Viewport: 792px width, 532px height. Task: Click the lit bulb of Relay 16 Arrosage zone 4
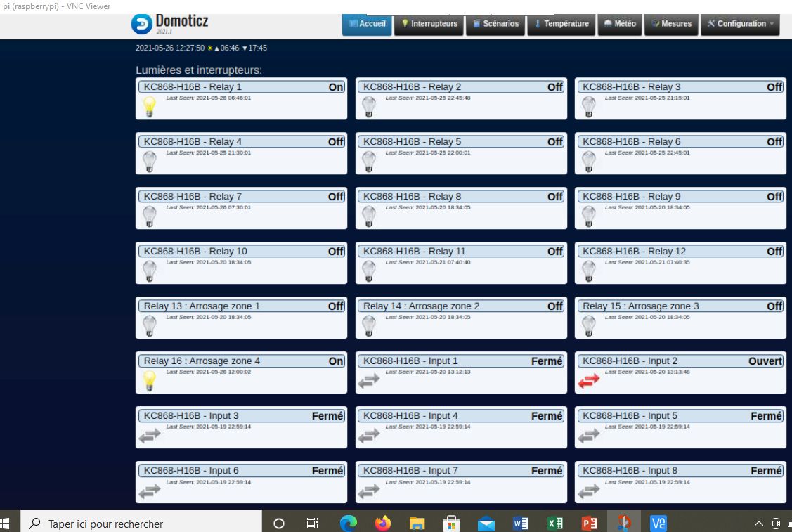click(x=149, y=380)
